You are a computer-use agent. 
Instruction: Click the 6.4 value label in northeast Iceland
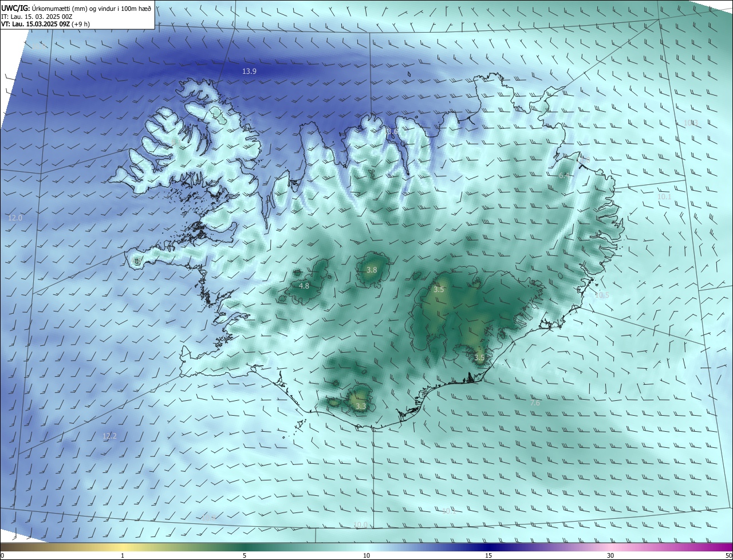[x=564, y=176]
